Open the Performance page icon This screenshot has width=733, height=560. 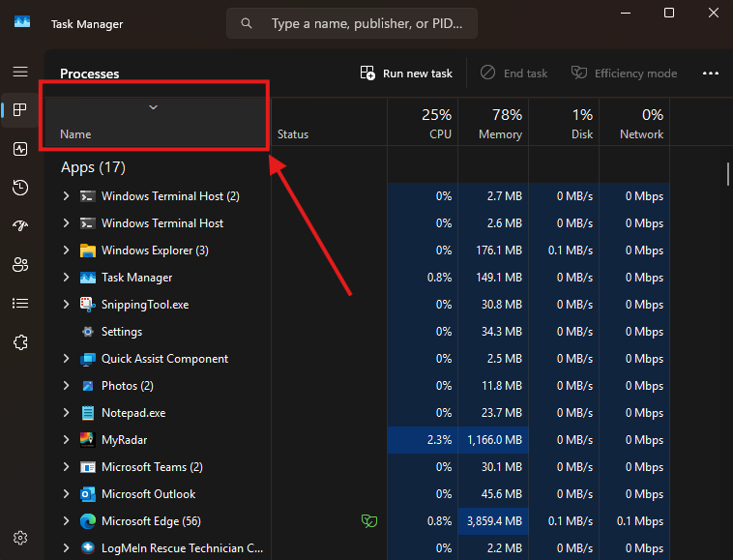[x=20, y=149]
